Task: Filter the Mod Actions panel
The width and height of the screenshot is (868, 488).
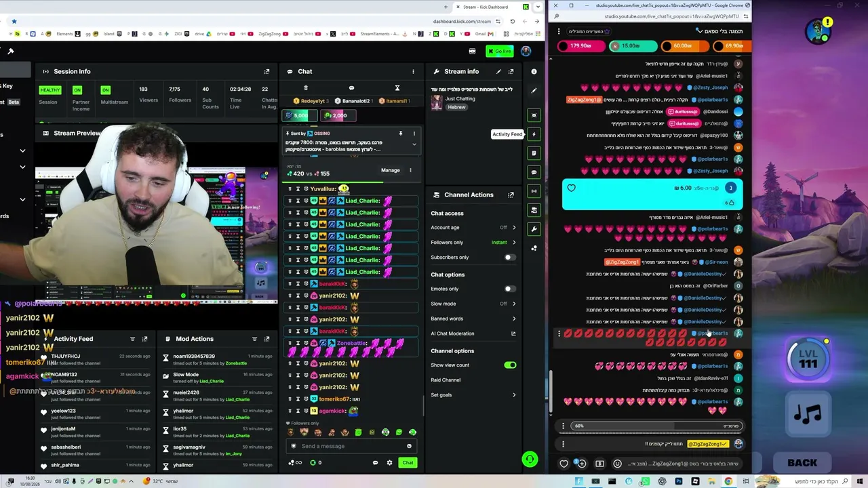Action: 254,339
